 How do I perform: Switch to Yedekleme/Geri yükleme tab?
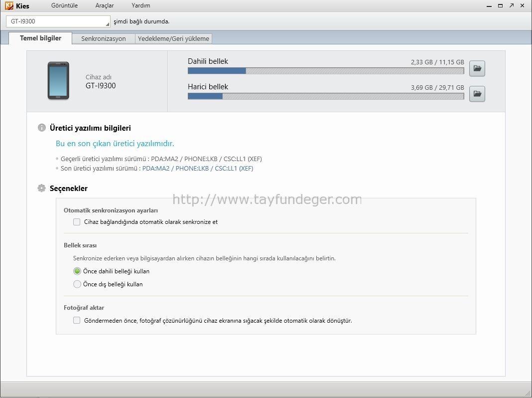(173, 39)
